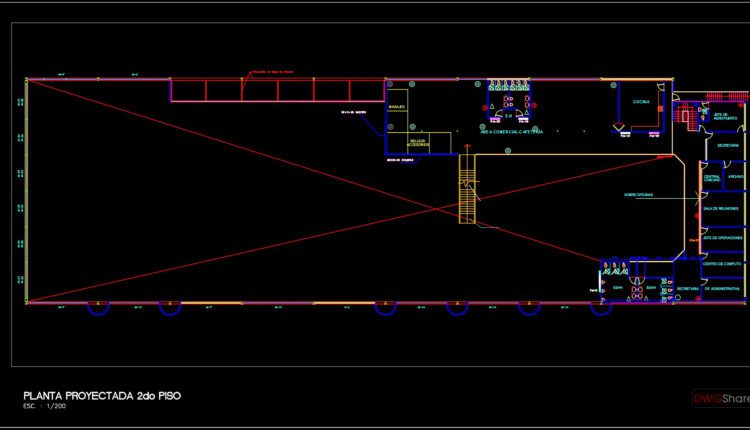
Task: Click the 'SALA DE REUNIONES' room label
Action: pos(720,209)
